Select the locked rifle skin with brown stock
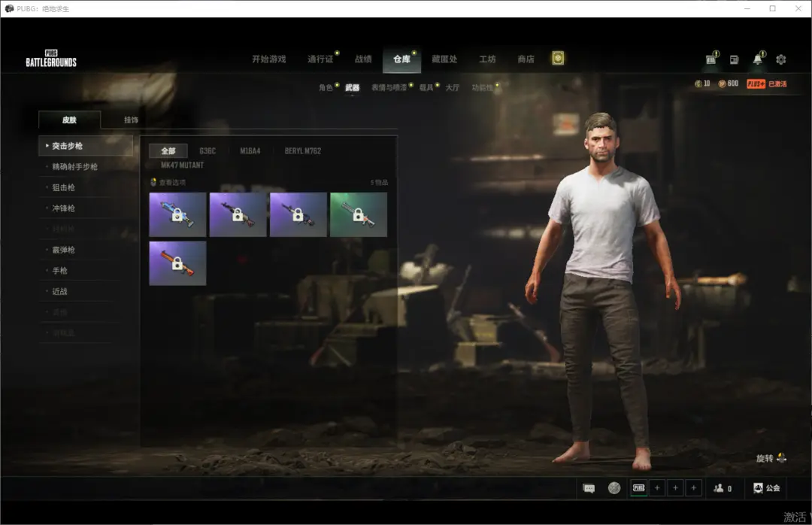The width and height of the screenshot is (812, 525). coord(238,214)
